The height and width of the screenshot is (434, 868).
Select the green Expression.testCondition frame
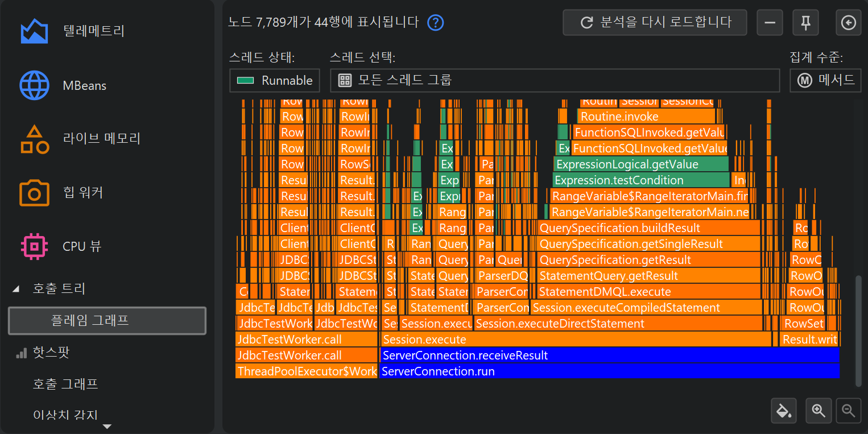641,180
